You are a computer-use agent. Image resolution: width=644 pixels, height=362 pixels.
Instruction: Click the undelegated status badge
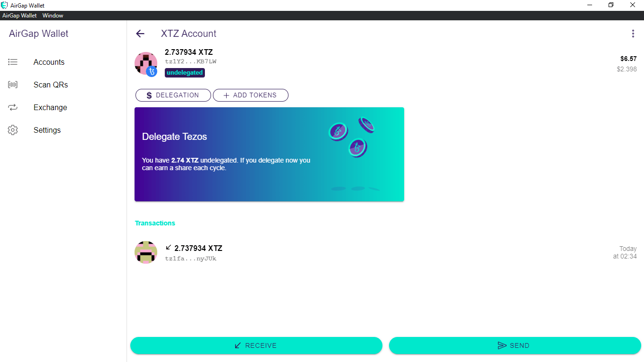(x=185, y=73)
